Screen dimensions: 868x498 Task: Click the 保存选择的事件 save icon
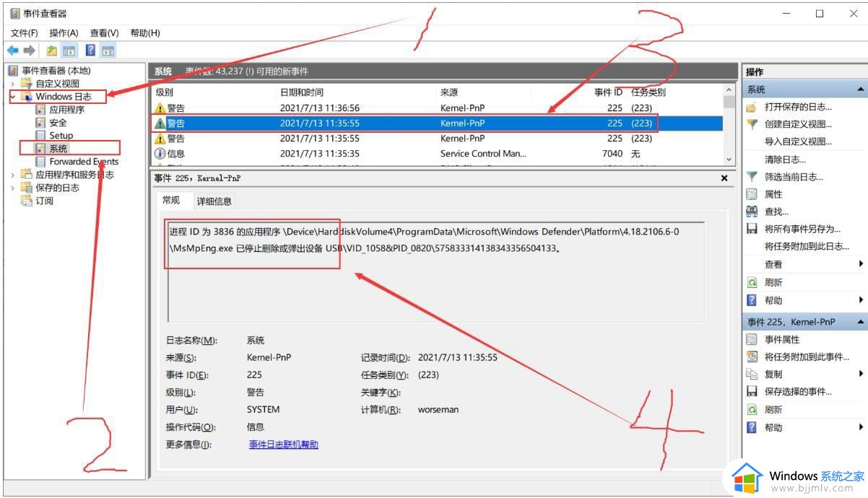click(x=752, y=391)
